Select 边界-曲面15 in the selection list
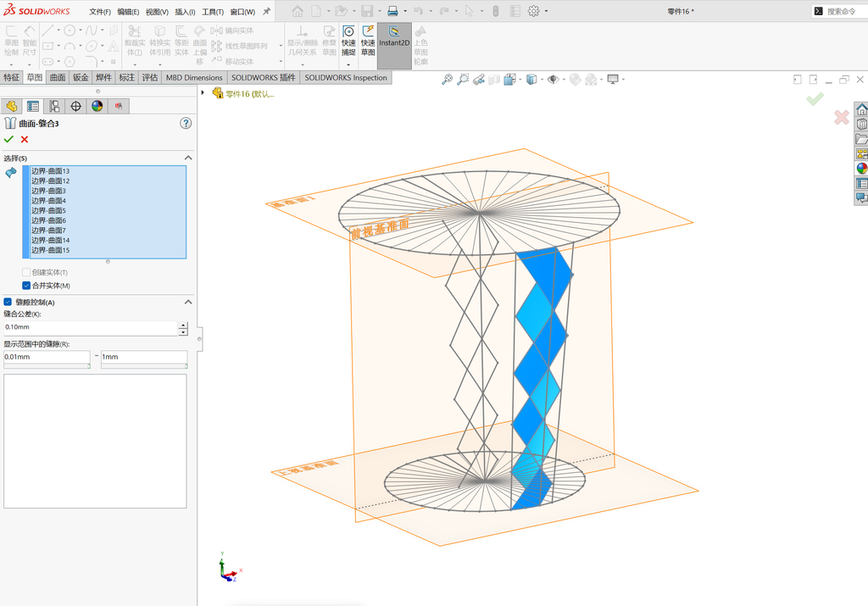 click(x=50, y=250)
